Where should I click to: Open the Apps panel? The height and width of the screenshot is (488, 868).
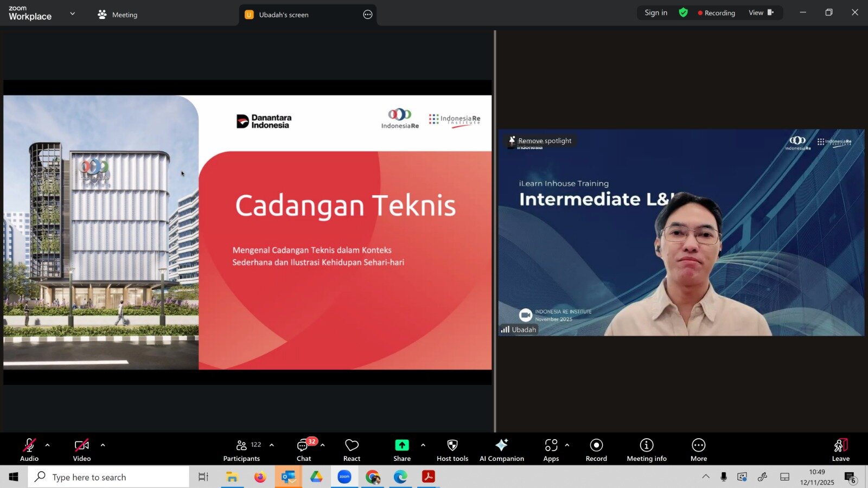click(x=551, y=450)
